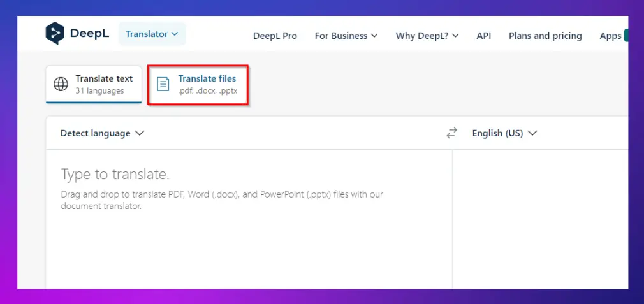Image resolution: width=644 pixels, height=304 pixels.
Task: Open the English (US) target language dropdown
Action: tap(504, 133)
